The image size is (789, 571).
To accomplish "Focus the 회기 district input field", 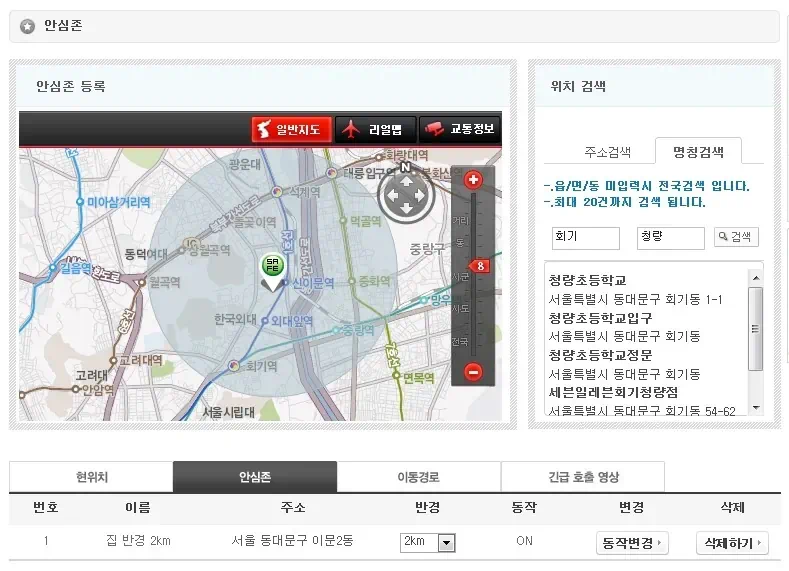I will click(586, 238).
